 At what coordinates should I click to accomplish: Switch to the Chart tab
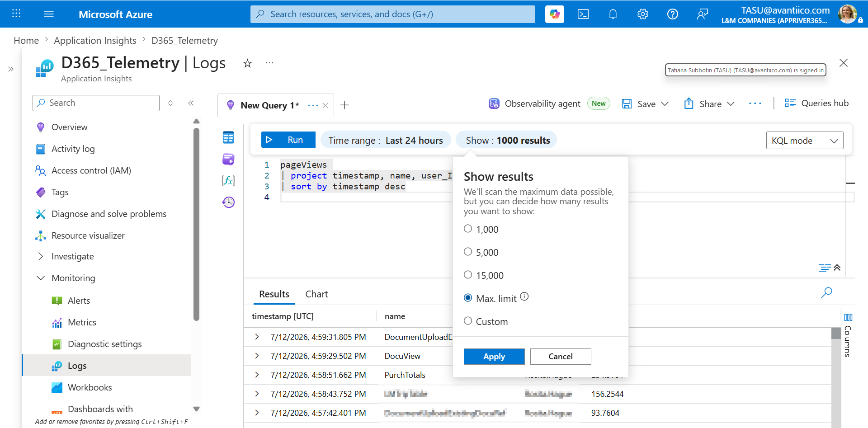[316, 294]
